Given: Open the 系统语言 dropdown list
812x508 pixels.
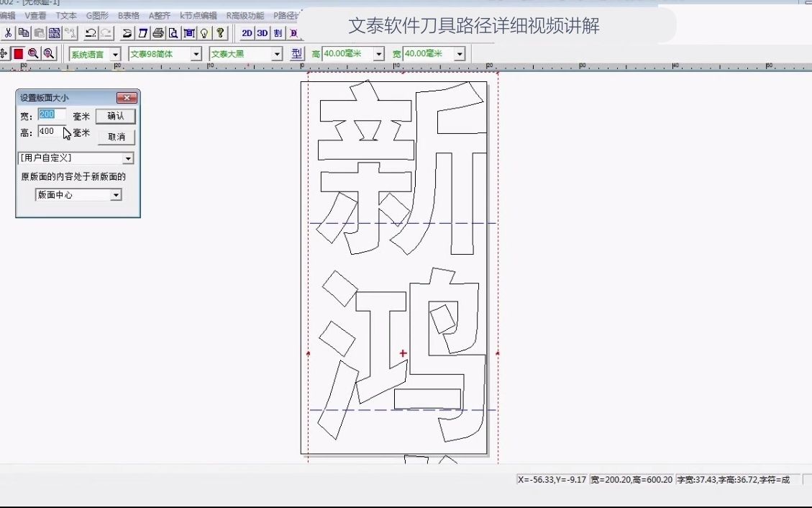Looking at the screenshot, I should coord(117,53).
